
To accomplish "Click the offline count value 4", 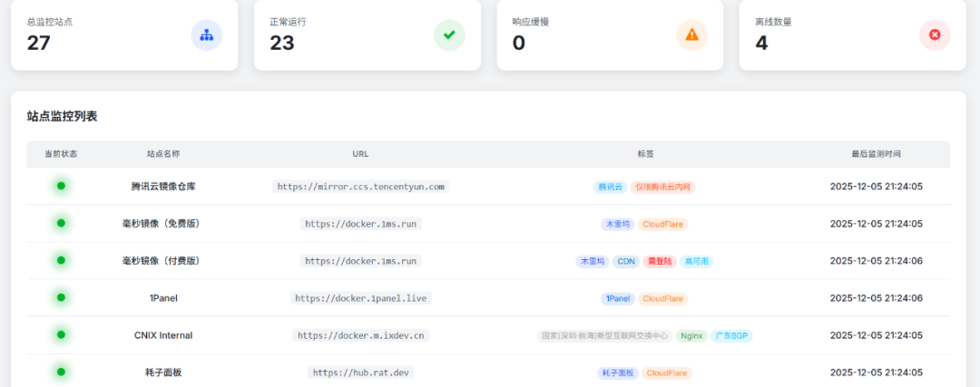I will pyautogui.click(x=761, y=44).
